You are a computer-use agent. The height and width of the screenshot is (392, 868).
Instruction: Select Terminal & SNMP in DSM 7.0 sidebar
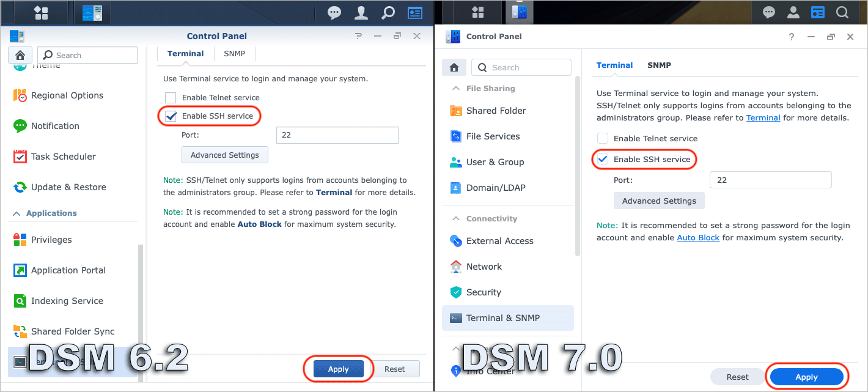[508, 318]
